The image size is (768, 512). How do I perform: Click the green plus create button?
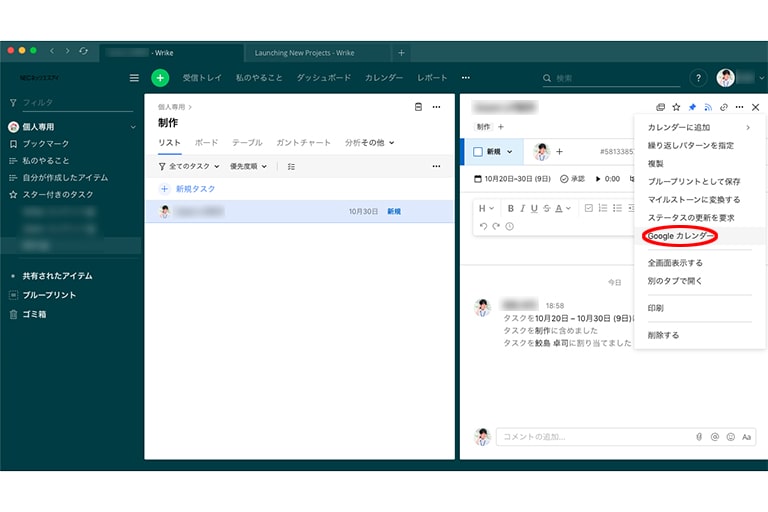(x=160, y=78)
